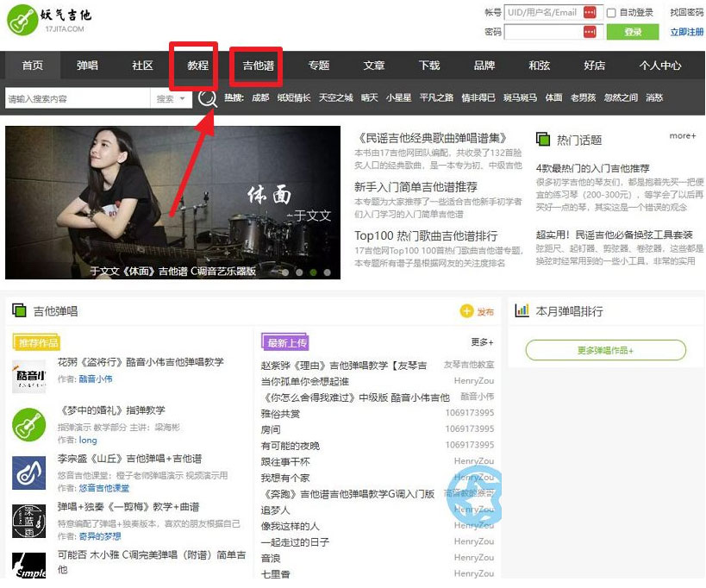Viewport: 706px width, 588px height.
Task: Click the bar chart icon by 本月弹唱排行
Action: 522,311
